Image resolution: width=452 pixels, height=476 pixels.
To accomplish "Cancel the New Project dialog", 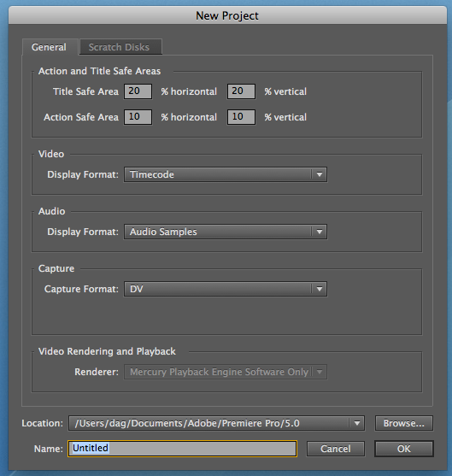I will coord(336,449).
